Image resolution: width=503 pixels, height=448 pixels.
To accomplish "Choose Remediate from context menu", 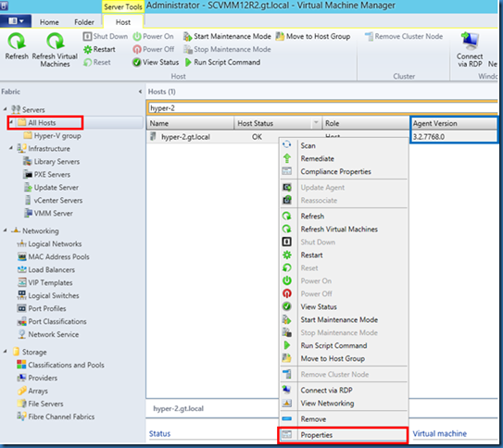I will [x=344, y=158].
